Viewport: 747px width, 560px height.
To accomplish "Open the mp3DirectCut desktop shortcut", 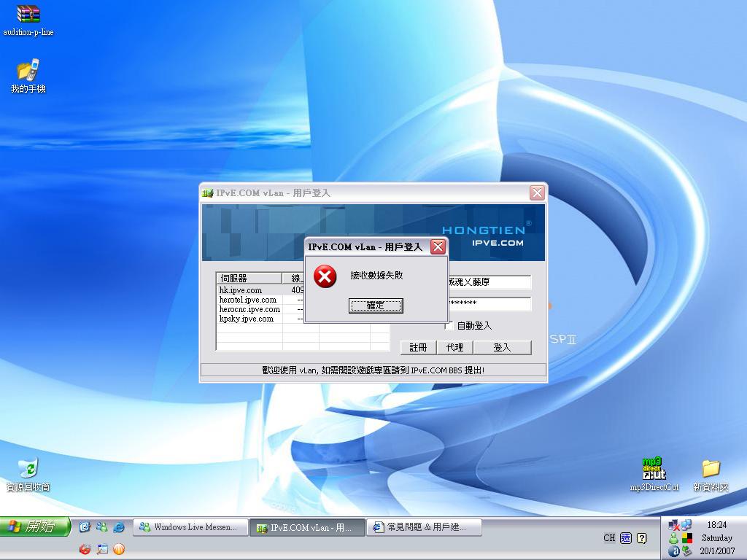I will [654, 469].
